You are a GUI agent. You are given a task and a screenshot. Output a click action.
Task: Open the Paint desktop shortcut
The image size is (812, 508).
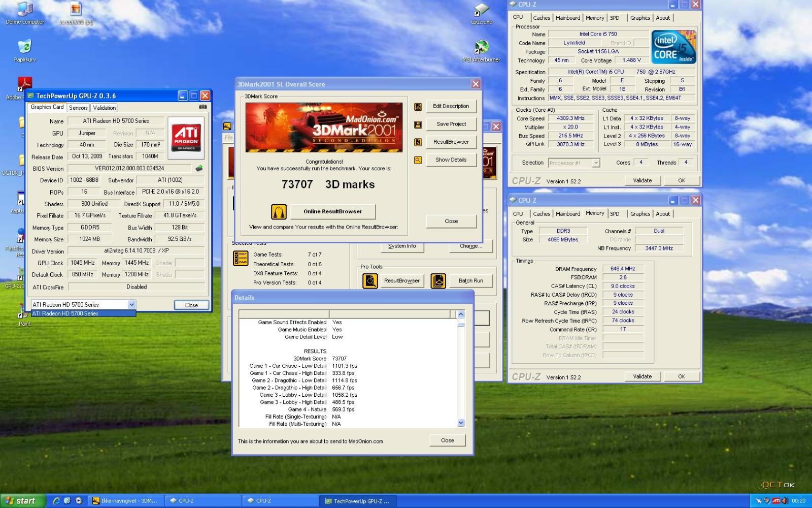click(24, 315)
